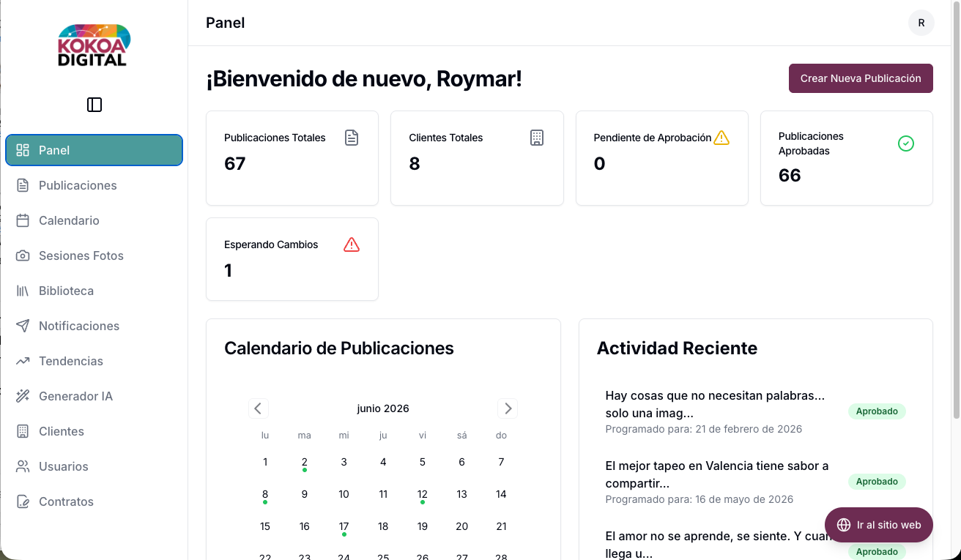Show the previous calendar month

pyautogui.click(x=259, y=408)
